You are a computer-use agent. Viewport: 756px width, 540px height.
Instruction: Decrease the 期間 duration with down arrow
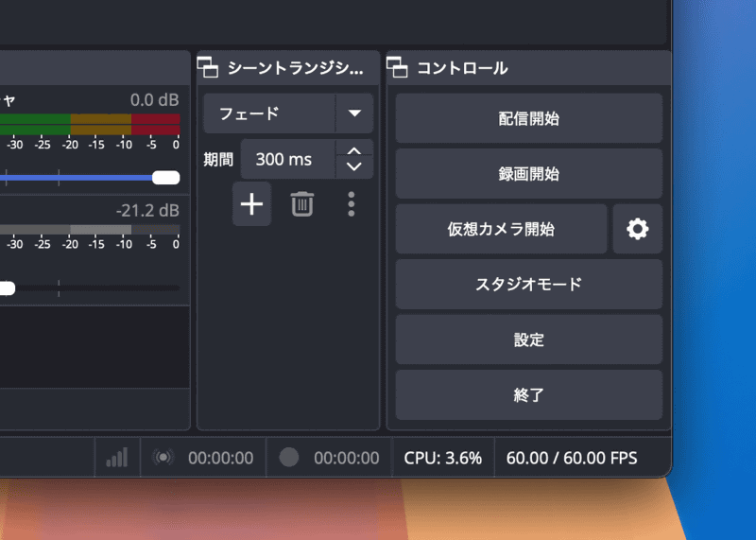click(x=354, y=167)
